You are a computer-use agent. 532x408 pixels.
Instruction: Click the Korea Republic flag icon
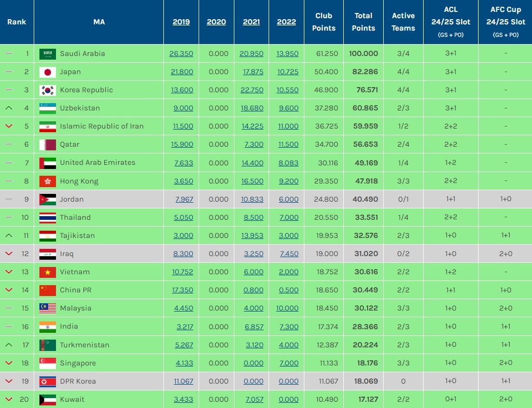point(48,90)
